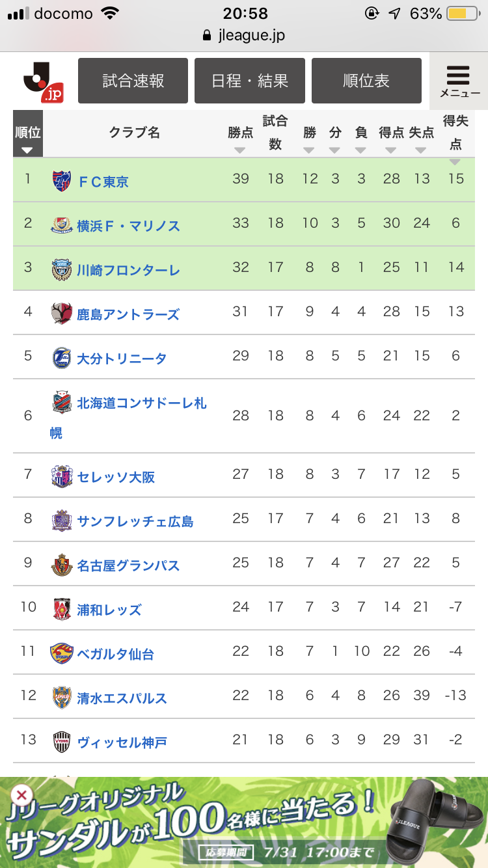
Task: Sort table by 順位 column arrow
Action: tap(27, 150)
